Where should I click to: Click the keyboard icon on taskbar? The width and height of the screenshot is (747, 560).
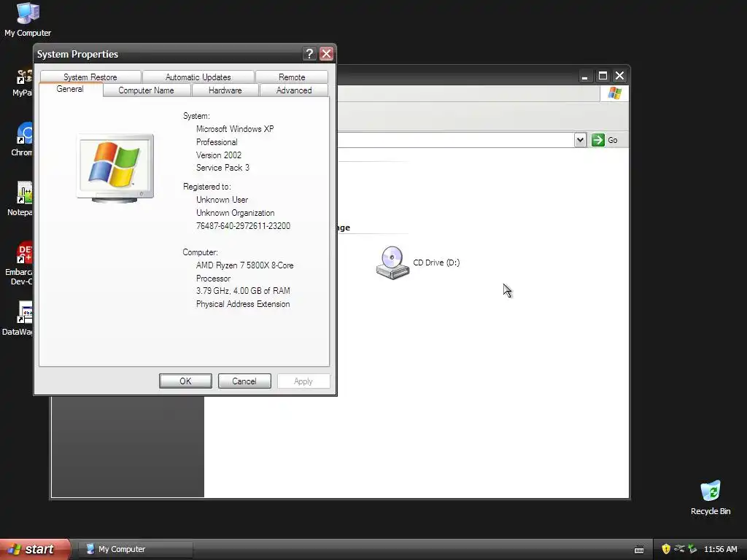tap(639, 550)
